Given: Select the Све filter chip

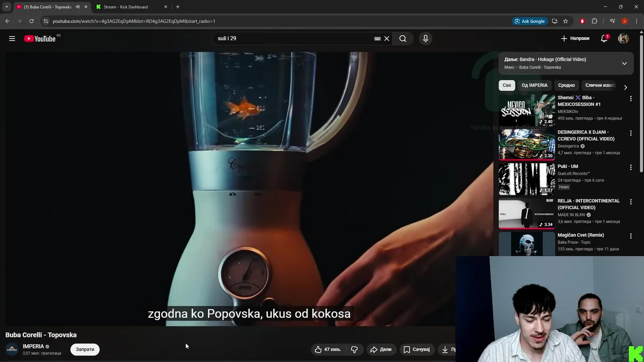Looking at the screenshot, I should coord(507,85).
